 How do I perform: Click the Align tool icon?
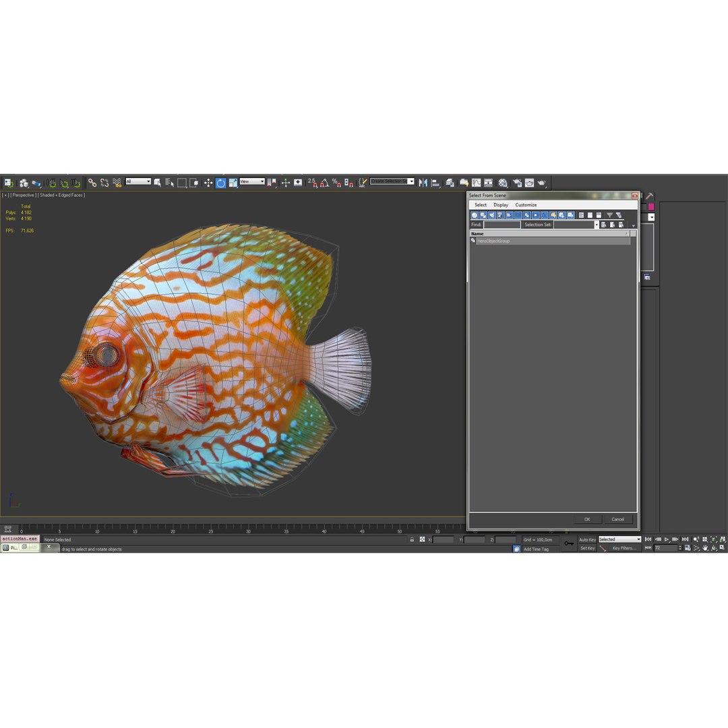[x=435, y=183]
